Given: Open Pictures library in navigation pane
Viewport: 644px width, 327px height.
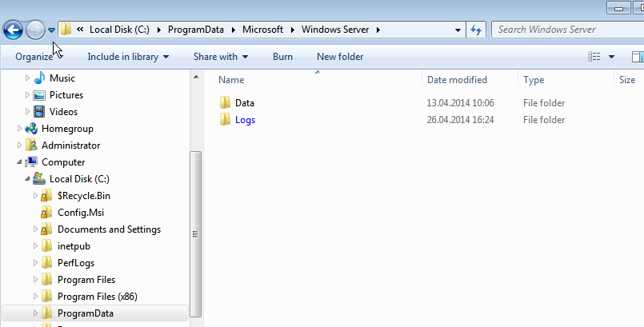Looking at the screenshot, I should point(66,95).
